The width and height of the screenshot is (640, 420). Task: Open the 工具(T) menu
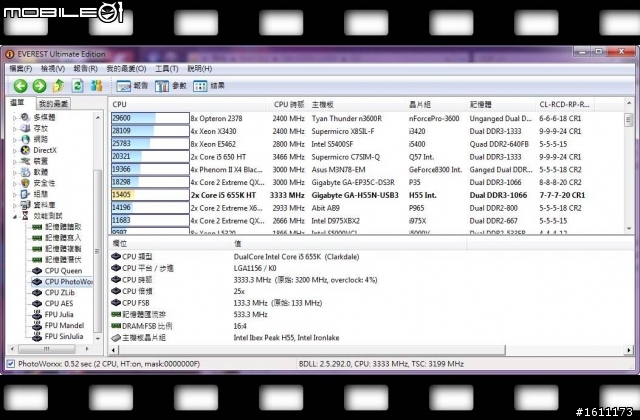pyautogui.click(x=167, y=69)
